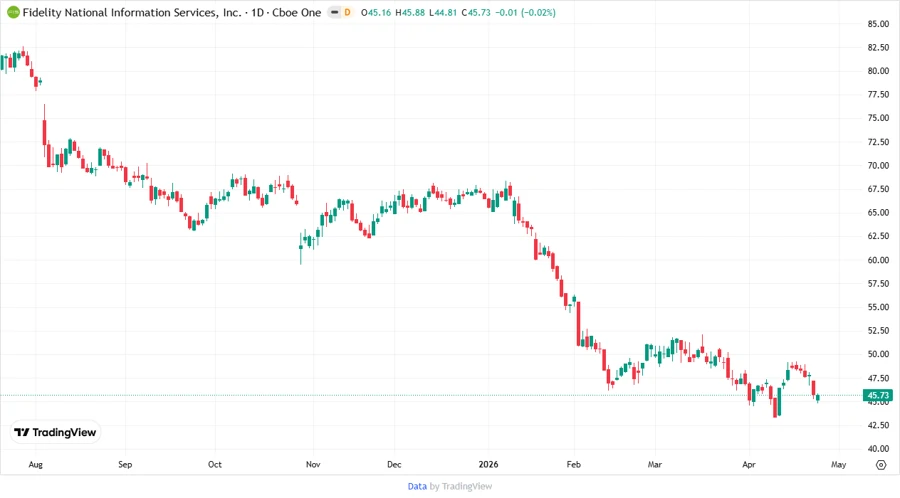Click the 55.00 price axis label

coord(878,308)
